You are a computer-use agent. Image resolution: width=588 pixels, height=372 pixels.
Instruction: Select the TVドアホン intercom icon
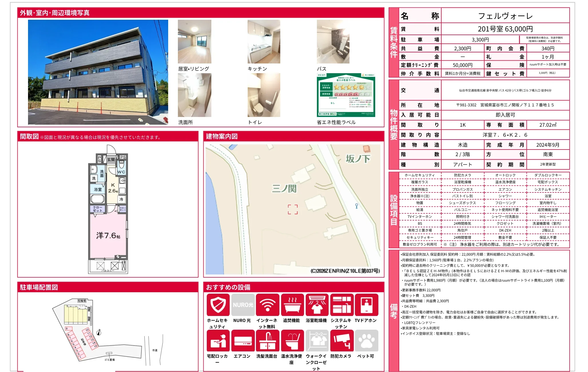[367, 305]
